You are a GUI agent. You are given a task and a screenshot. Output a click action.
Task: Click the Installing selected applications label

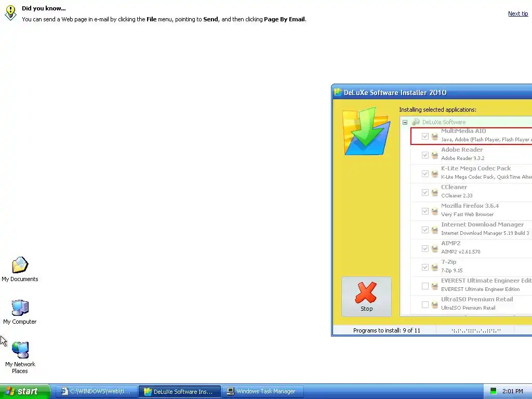[x=437, y=110]
